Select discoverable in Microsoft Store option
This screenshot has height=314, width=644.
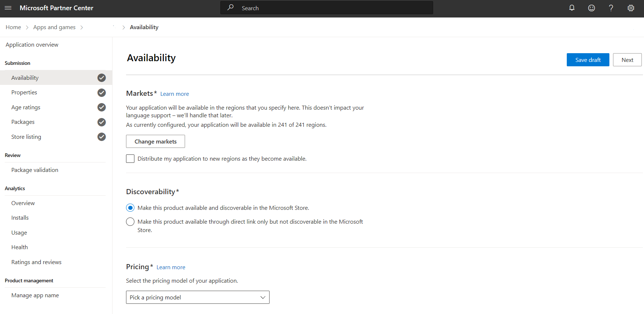130,208
